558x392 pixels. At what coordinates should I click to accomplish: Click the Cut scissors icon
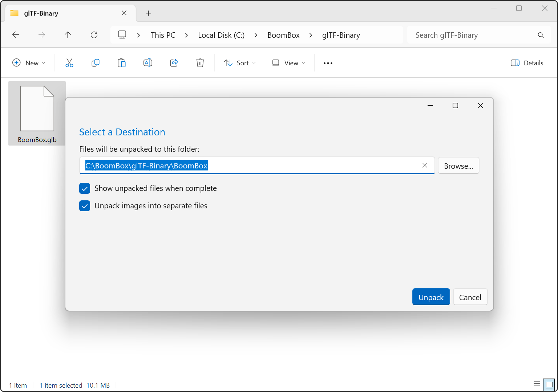point(69,63)
